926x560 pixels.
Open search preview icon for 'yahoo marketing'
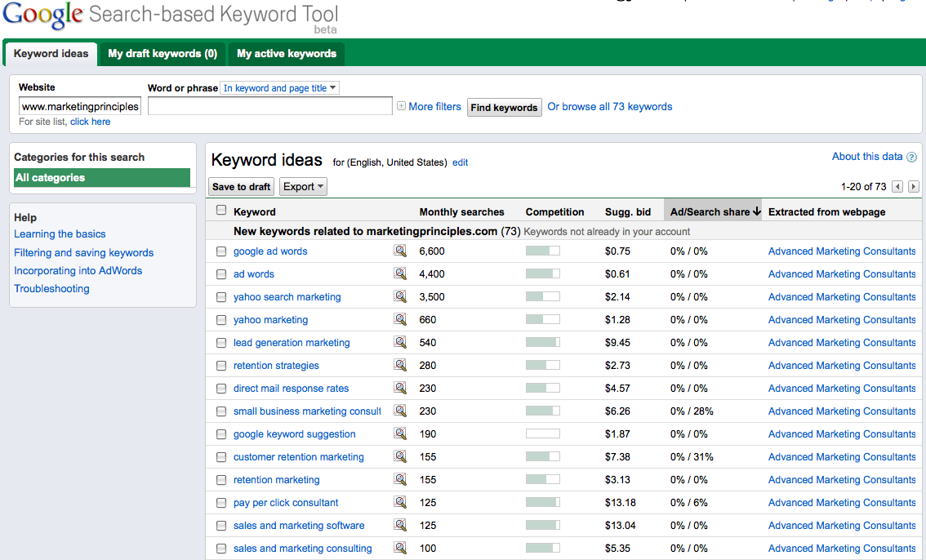pos(400,320)
